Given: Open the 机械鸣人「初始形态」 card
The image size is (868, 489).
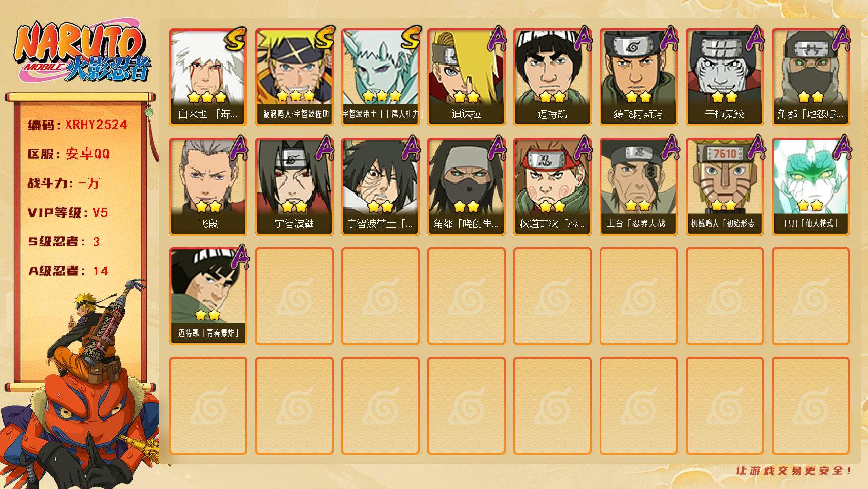Looking at the screenshot, I should 725,186.
